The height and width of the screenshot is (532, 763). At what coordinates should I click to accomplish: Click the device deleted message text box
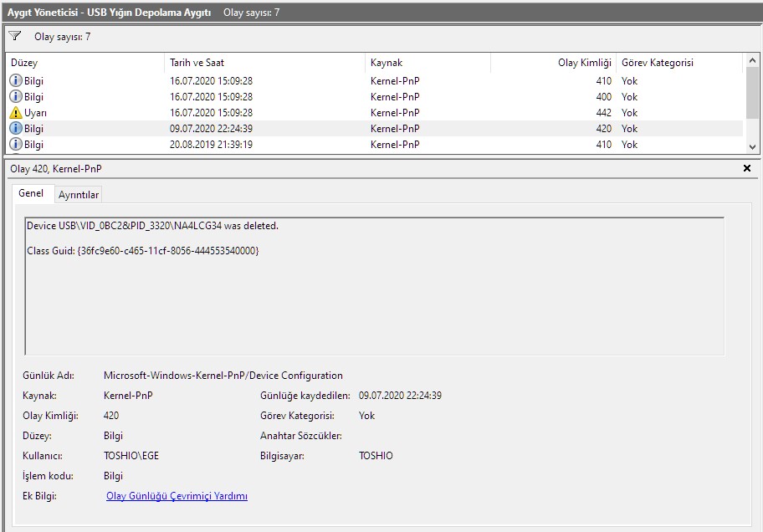(374, 285)
